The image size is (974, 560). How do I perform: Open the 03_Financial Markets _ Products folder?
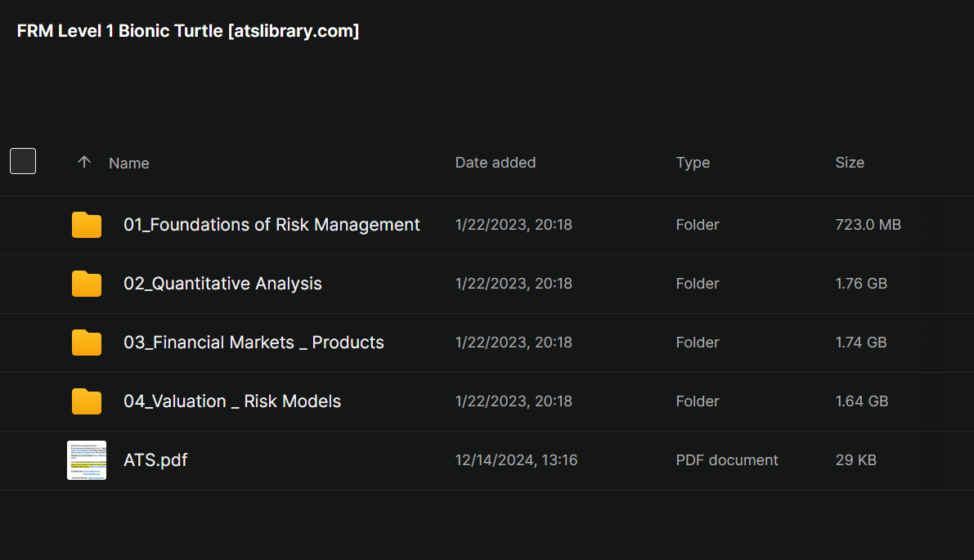click(x=254, y=343)
